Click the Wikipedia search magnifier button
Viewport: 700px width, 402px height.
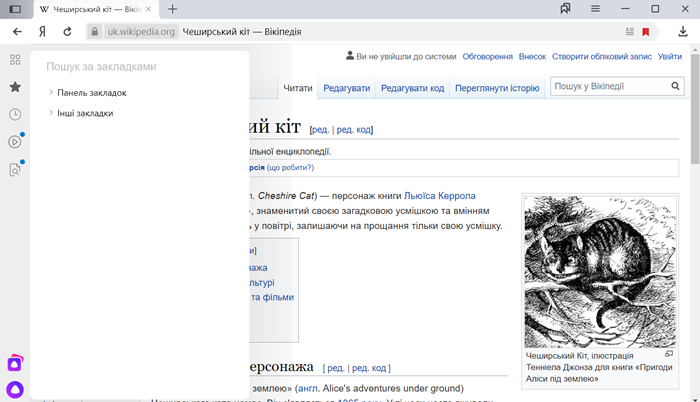(x=675, y=86)
